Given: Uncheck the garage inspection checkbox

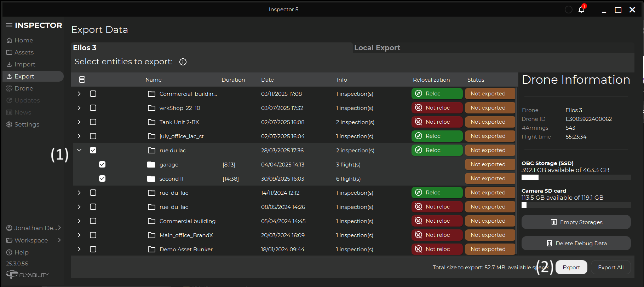Looking at the screenshot, I should point(102,164).
